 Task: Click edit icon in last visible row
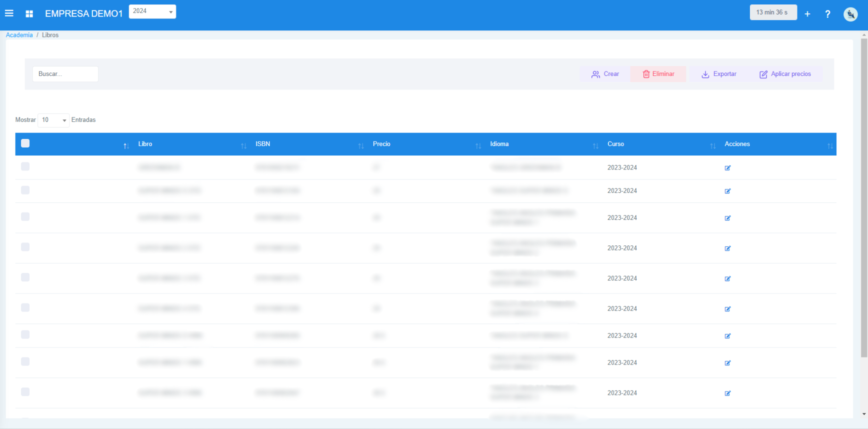pos(728,393)
